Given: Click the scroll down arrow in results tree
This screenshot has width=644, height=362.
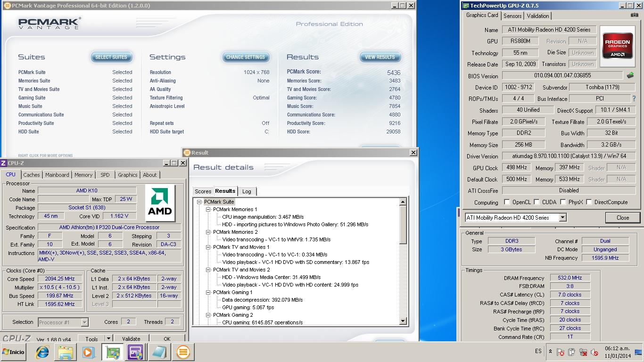Looking at the screenshot, I should point(403,321).
